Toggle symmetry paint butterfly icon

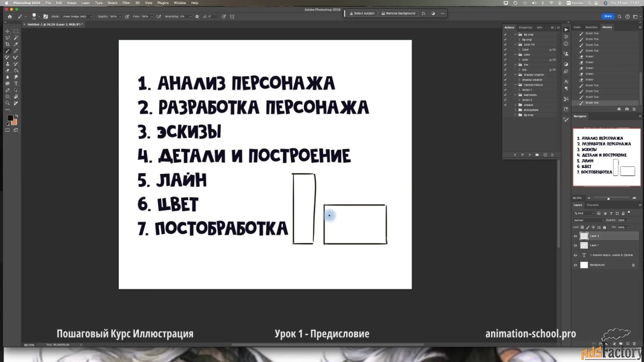coord(232,17)
